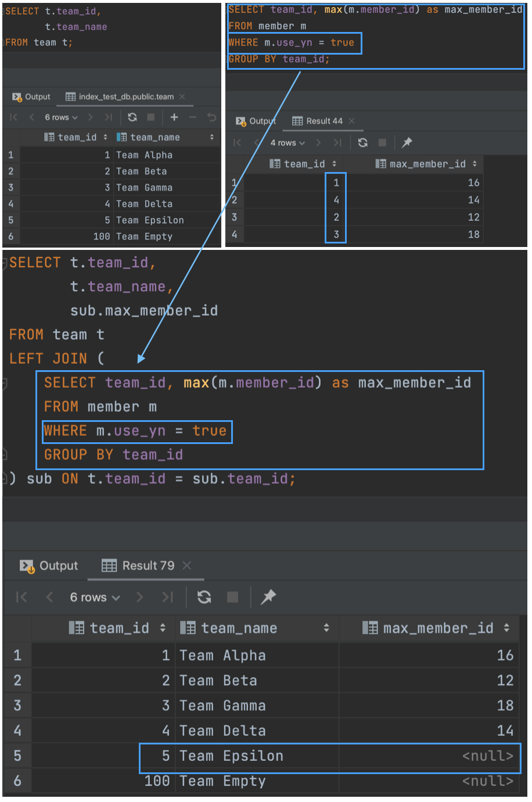Select row number 3 header in Result 79
This screenshot has width=532, height=802.
tap(17, 706)
